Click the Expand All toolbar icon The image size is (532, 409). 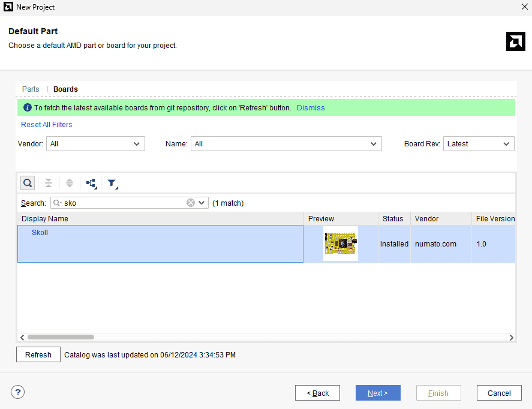pyautogui.click(x=70, y=183)
